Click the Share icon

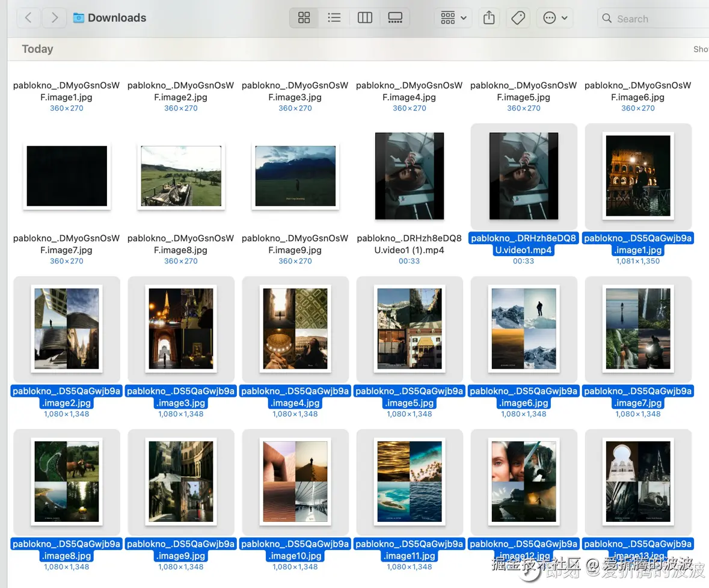490,18
